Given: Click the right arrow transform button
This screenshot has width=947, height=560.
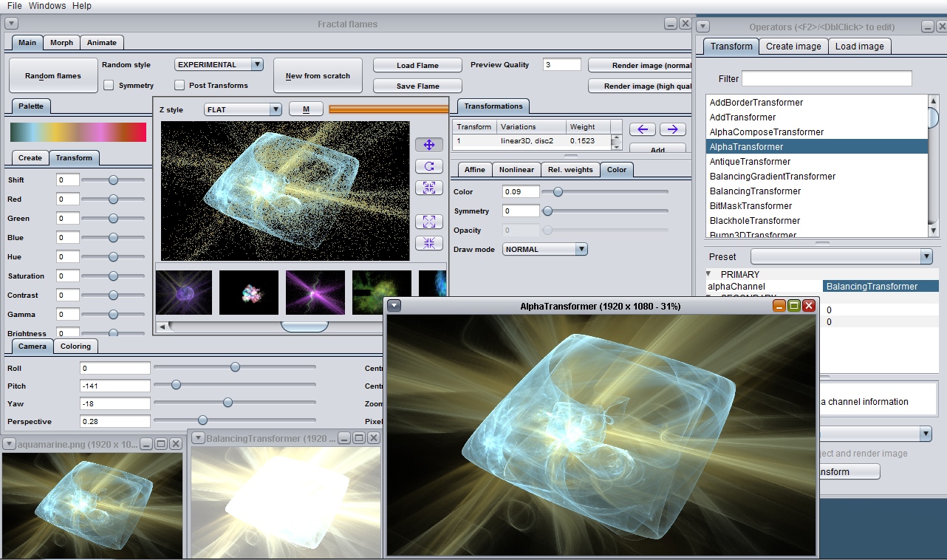Looking at the screenshot, I should tap(672, 129).
